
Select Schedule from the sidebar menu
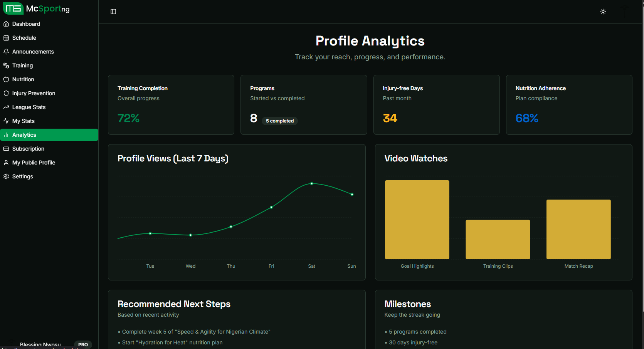(x=24, y=37)
